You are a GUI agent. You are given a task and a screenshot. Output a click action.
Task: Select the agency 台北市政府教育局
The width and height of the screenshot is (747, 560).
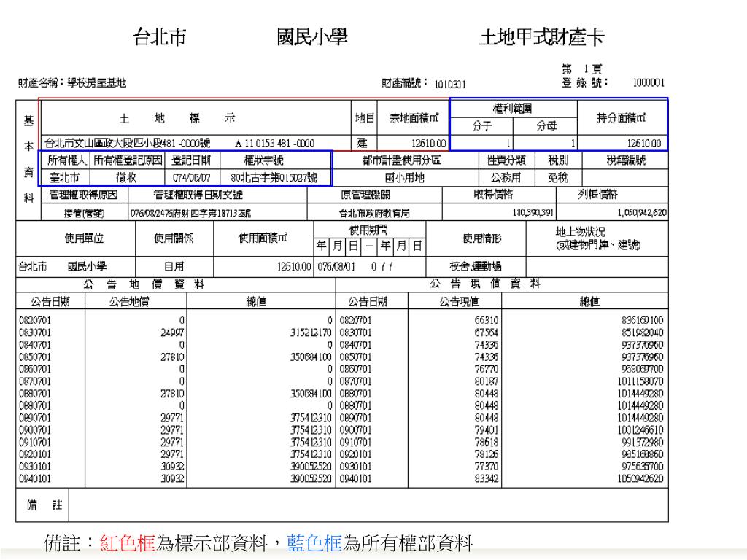(x=374, y=213)
